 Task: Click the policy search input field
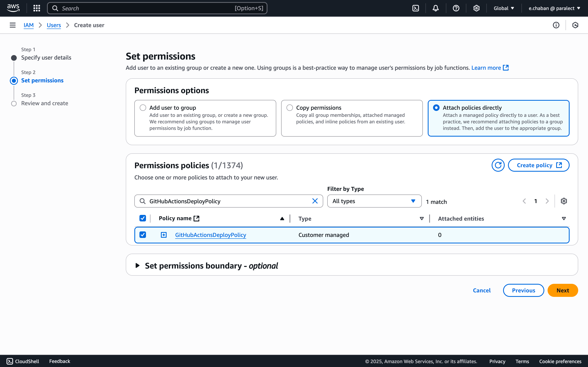tap(228, 201)
